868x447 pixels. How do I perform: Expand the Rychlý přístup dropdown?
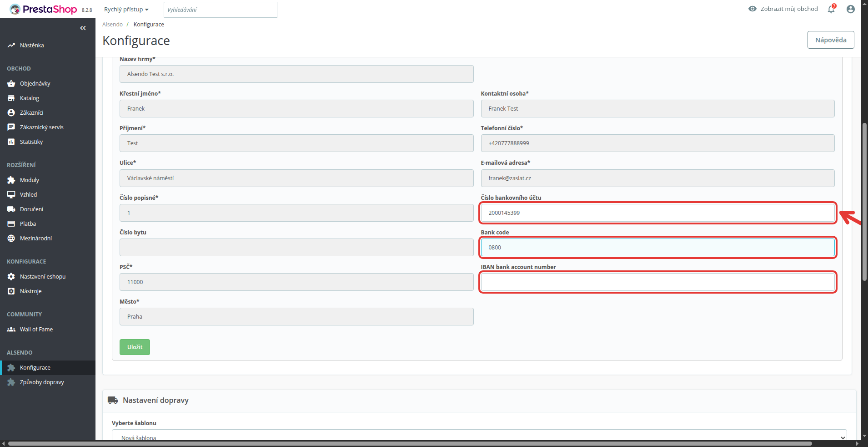126,10
